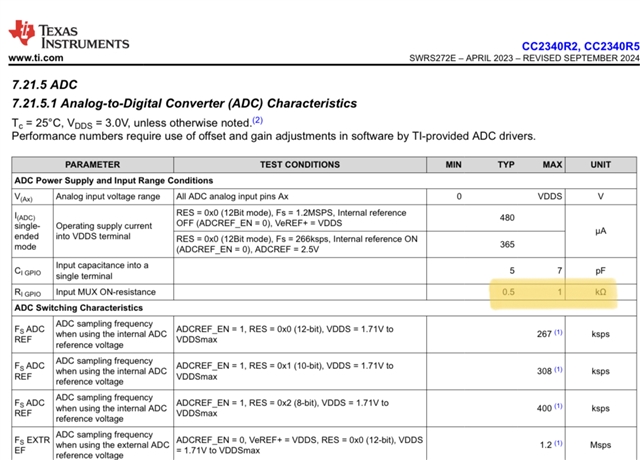Click the MAX column header
The image size is (640, 460).
552,164
